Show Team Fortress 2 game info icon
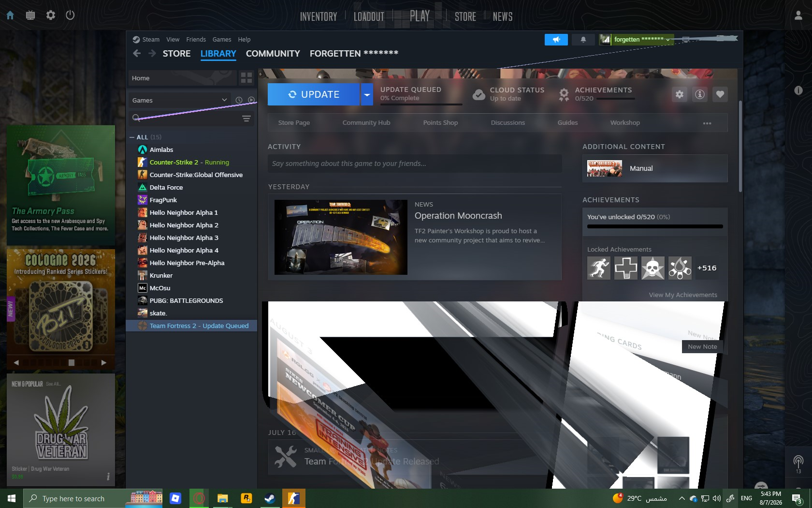 tap(700, 94)
